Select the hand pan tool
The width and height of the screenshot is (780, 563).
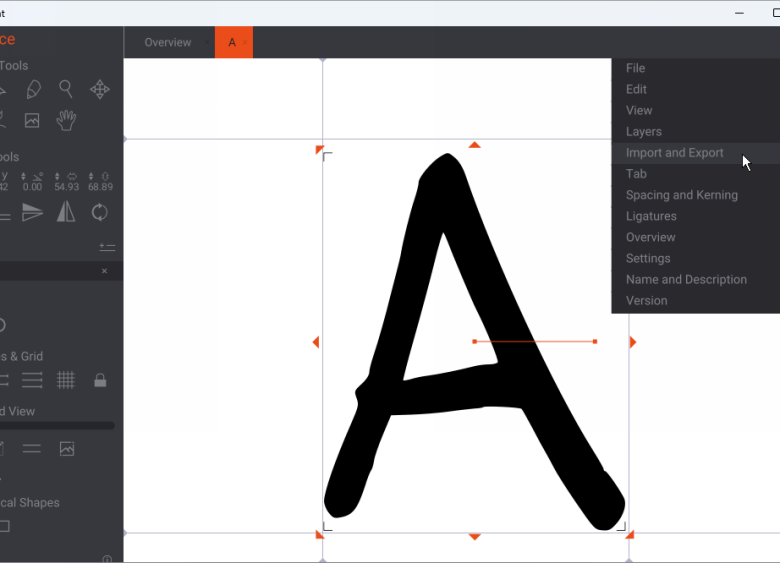coord(66,120)
